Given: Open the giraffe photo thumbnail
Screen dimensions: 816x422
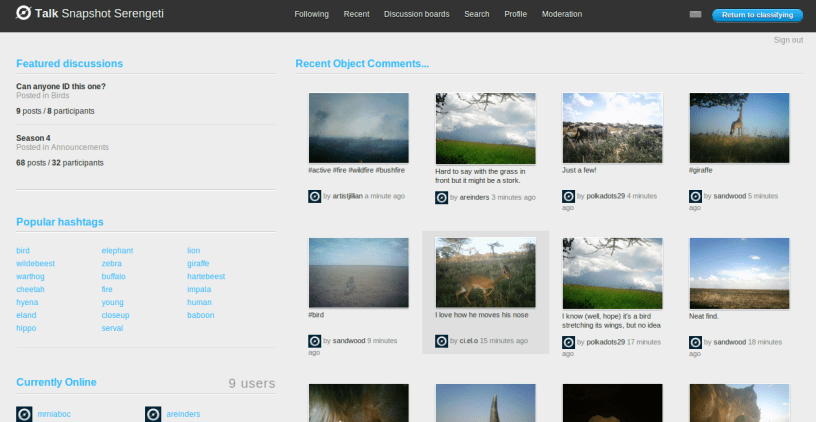Looking at the screenshot, I should pyautogui.click(x=738, y=128).
